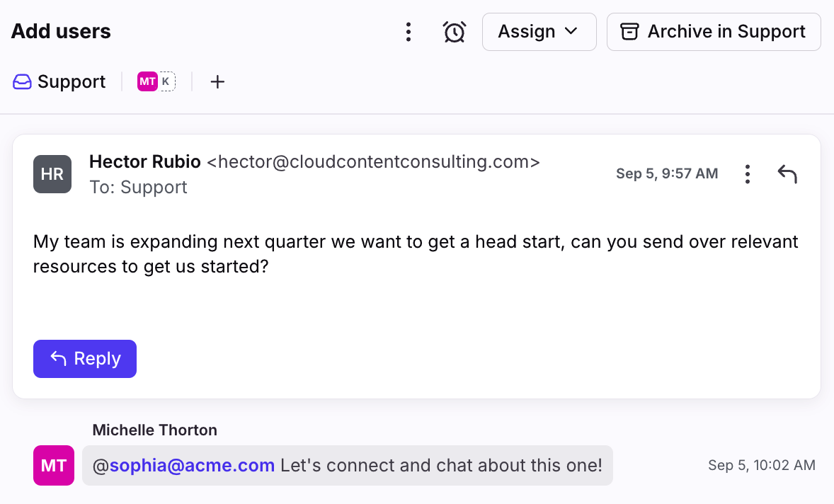Add participant with the plus icon
834x504 pixels.
(217, 82)
